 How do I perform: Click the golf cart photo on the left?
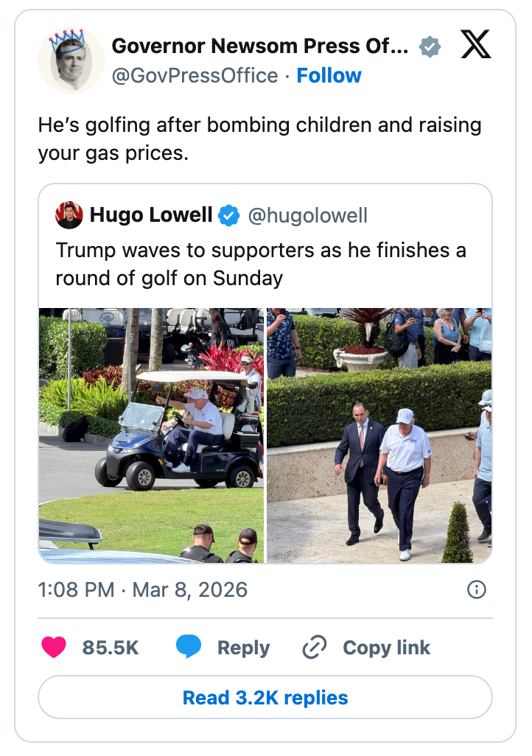(x=151, y=433)
